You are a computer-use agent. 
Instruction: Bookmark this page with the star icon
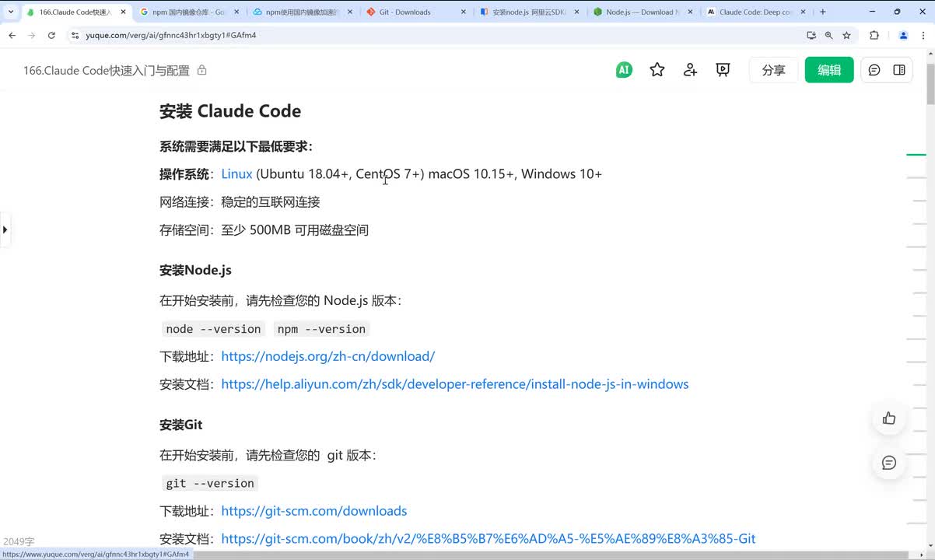(846, 36)
